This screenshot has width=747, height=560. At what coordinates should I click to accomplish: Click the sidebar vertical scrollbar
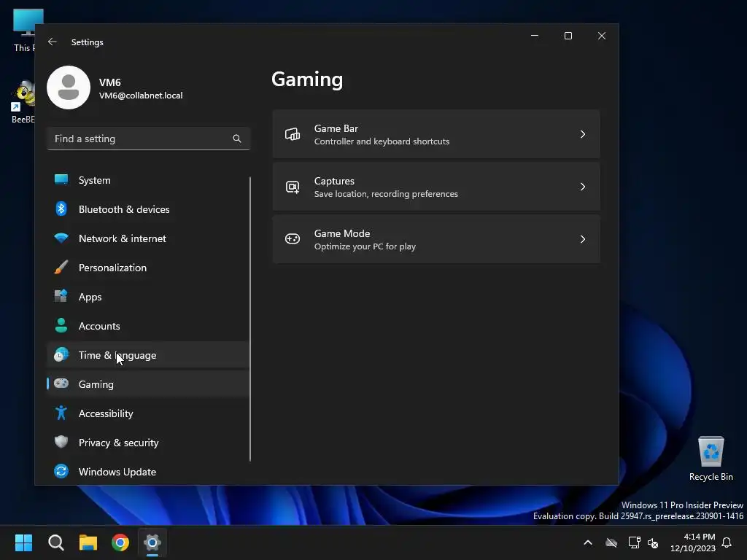coord(250,319)
